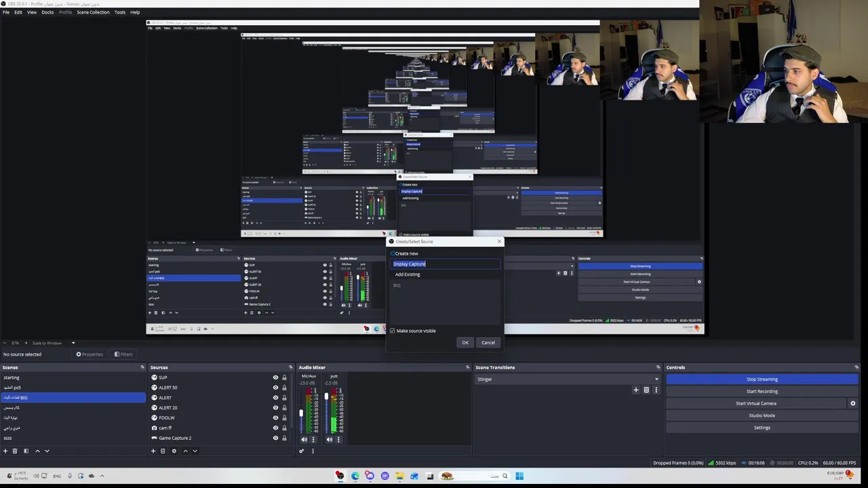Viewport: 868px width, 488px height.
Task: Move source down in Sources toolbar
Action: [195, 451]
